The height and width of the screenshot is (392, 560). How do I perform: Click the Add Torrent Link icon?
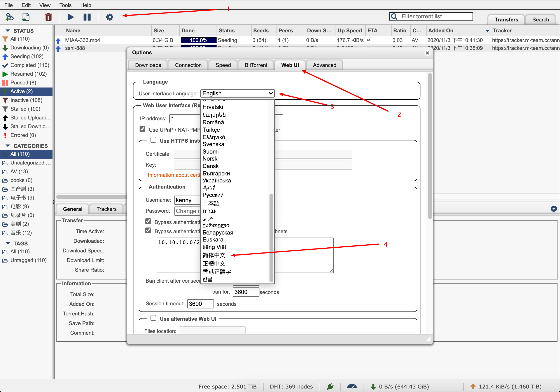click(x=9, y=17)
